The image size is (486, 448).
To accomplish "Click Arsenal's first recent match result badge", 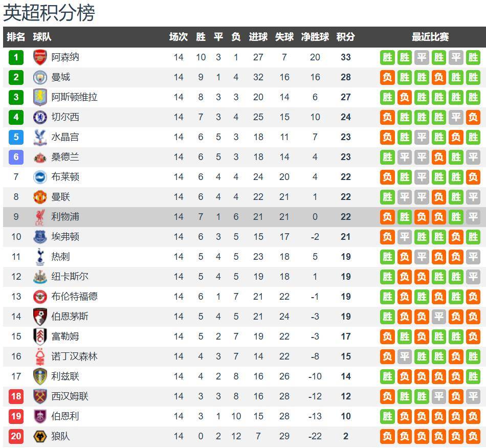I will (388, 57).
